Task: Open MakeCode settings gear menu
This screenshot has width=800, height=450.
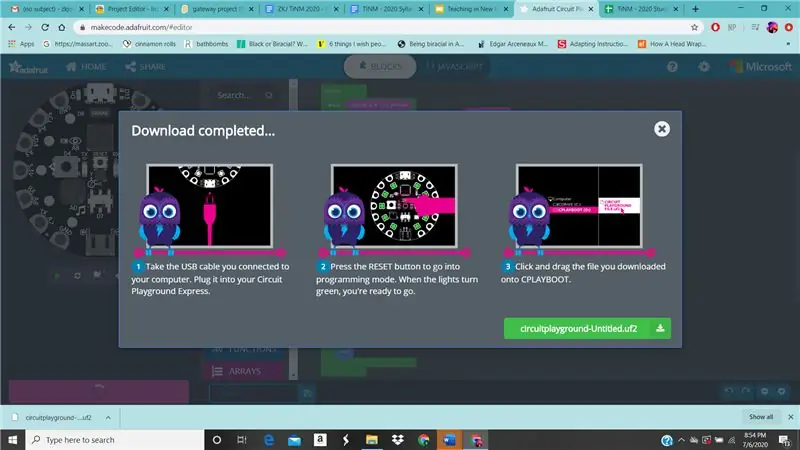Action: (x=704, y=67)
